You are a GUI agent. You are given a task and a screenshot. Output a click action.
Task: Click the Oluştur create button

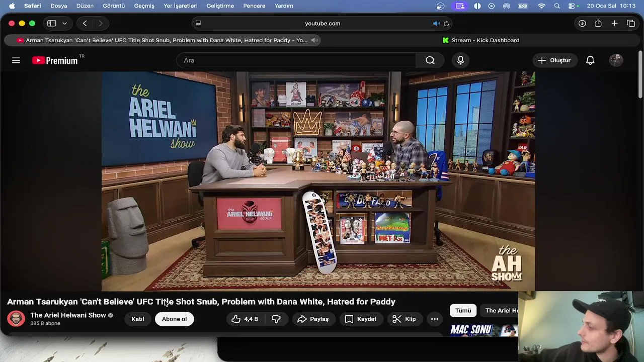[554, 60]
